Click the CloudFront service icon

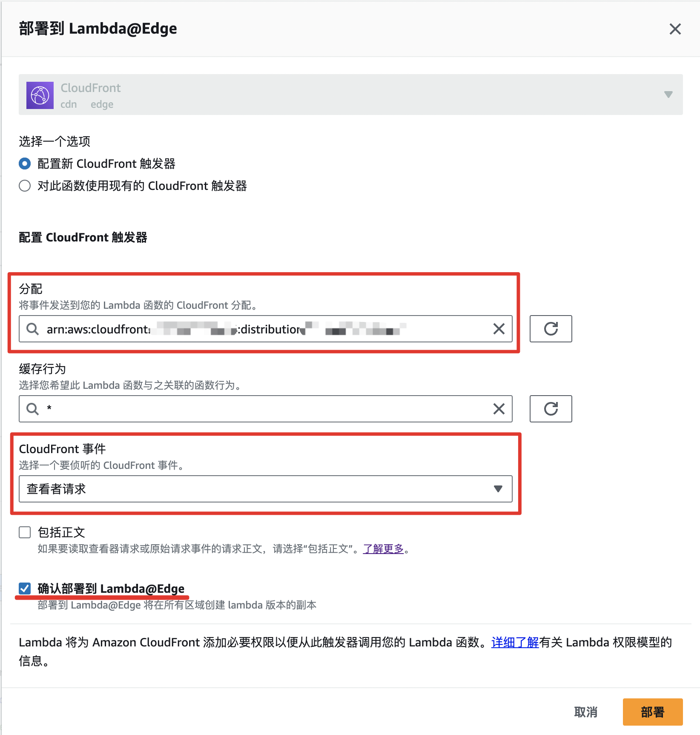(x=40, y=95)
